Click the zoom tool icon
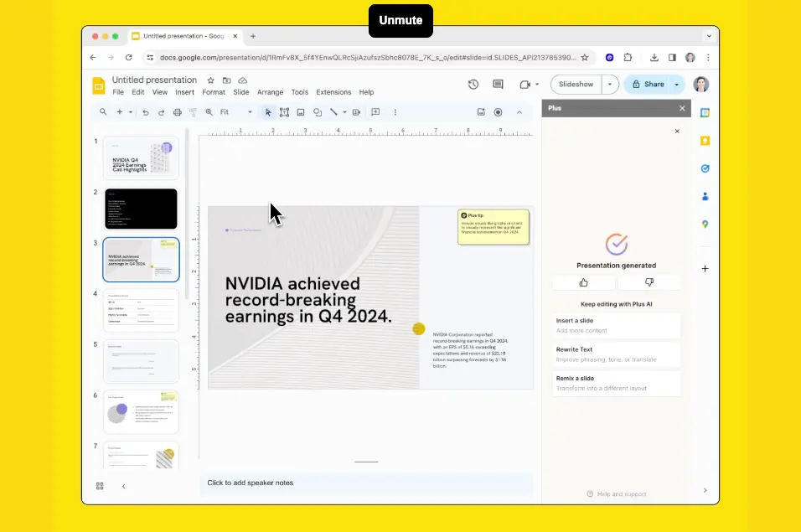The height and width of the screenshot is (532, 801). tap(209, 112)
